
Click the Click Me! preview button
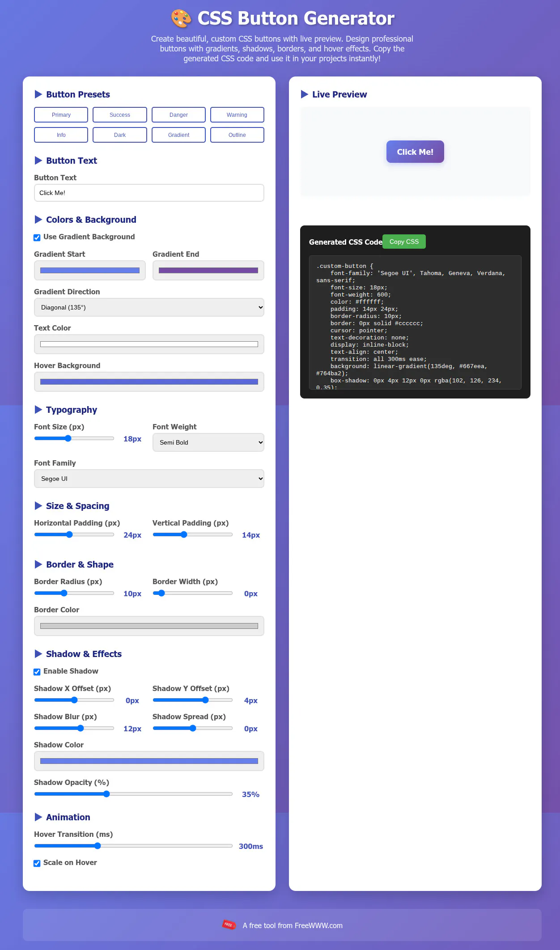click(x=415, y=152)
